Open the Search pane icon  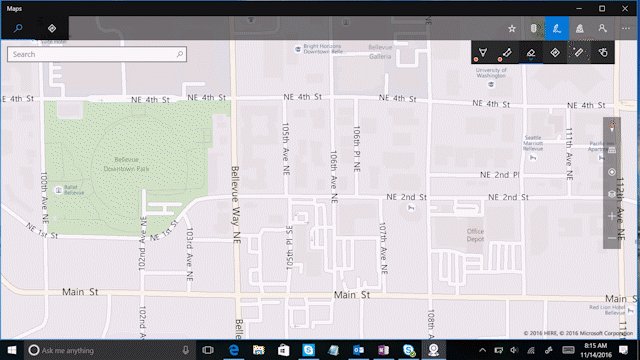(x=18, y=28)
